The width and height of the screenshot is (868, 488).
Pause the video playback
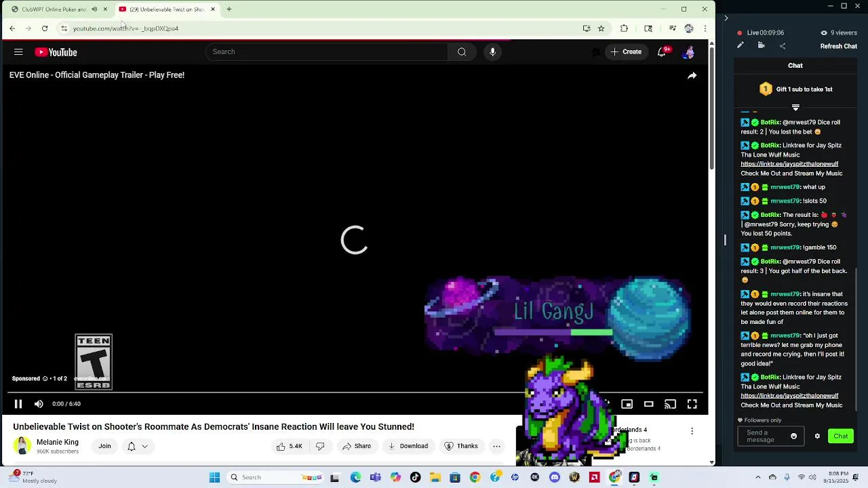coord(18,404)
